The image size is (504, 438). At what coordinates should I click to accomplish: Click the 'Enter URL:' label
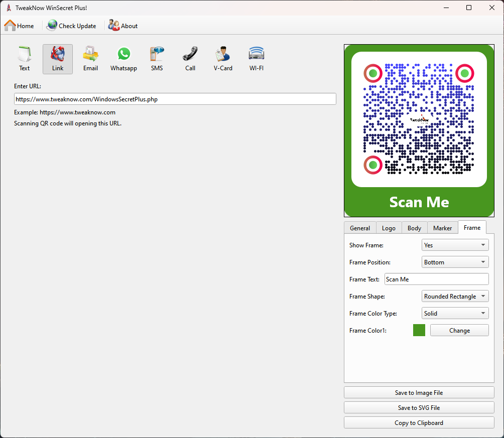pos(27,86)
